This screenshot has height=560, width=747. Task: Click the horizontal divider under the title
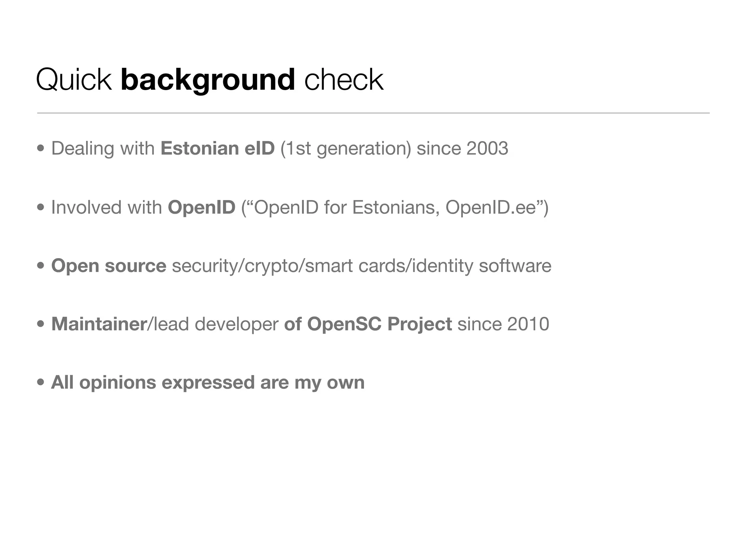[x=373, y=113]
